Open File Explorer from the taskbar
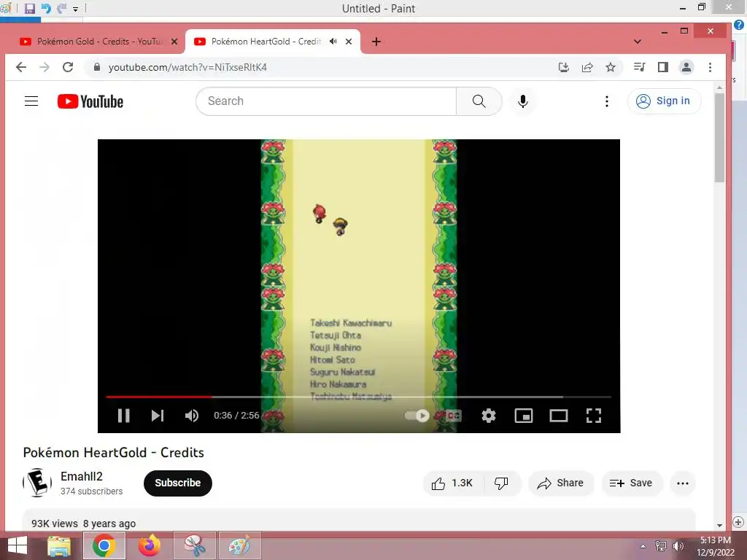 [59, 545]
